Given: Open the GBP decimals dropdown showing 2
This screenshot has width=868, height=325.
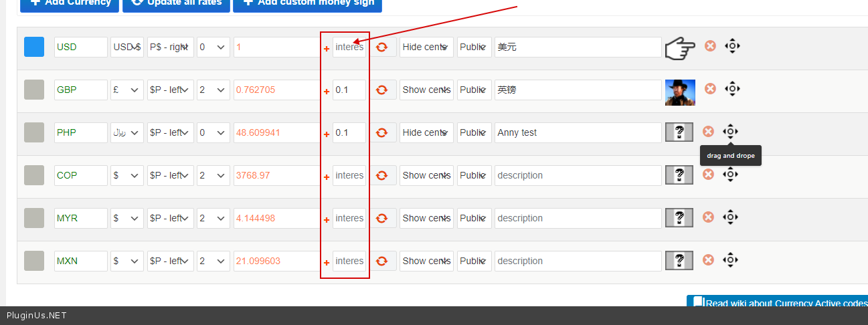Looking at the screenshot, I should coord(213,90).
